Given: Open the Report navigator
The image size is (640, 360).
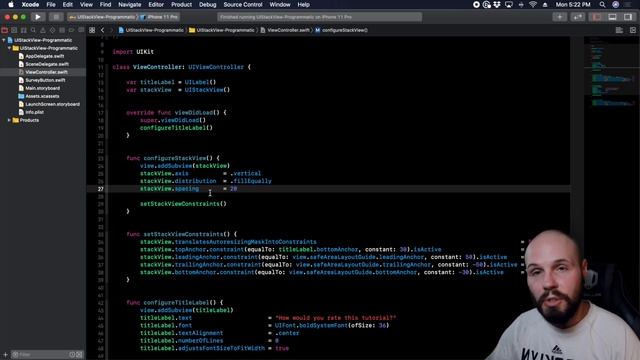Looking at the screenshot, I should pos(81,30).
